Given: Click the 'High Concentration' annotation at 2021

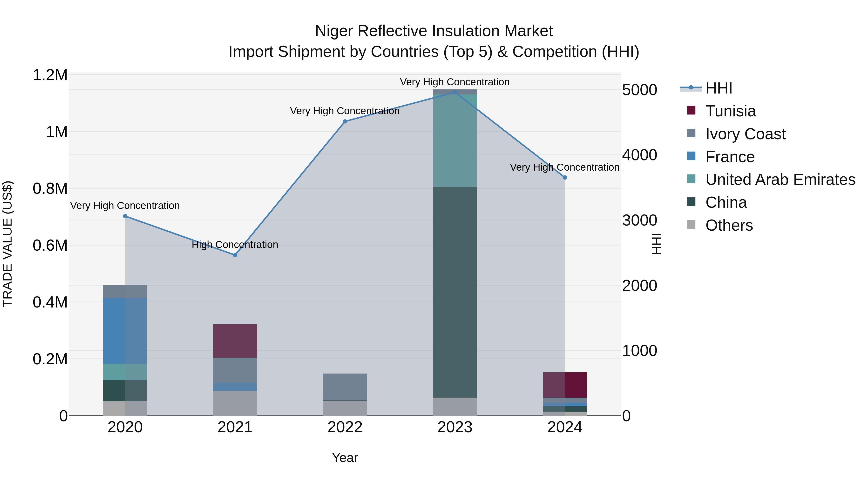Looking at the screenshot, I should (235, 245).
